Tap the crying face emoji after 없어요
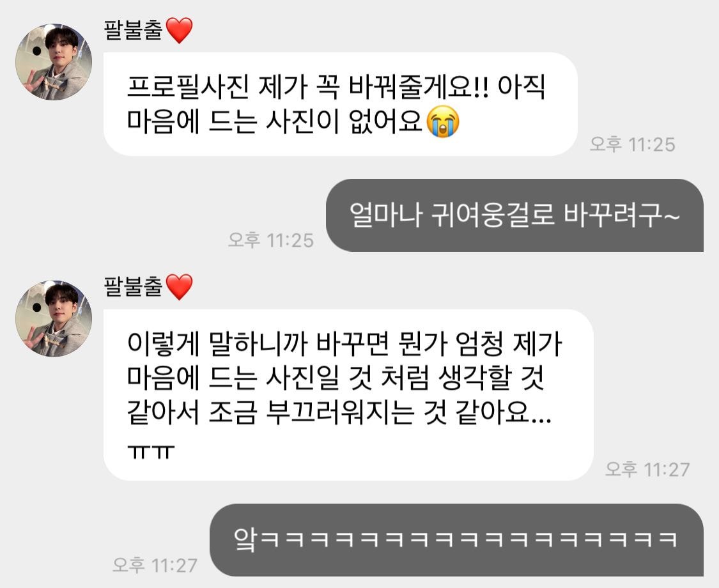This screenshot has width=719, height=588. click(442, 121)
